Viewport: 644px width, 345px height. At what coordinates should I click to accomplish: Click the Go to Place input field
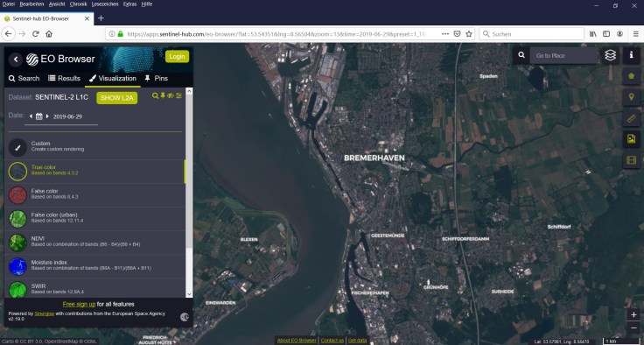[x=563, y=55]
